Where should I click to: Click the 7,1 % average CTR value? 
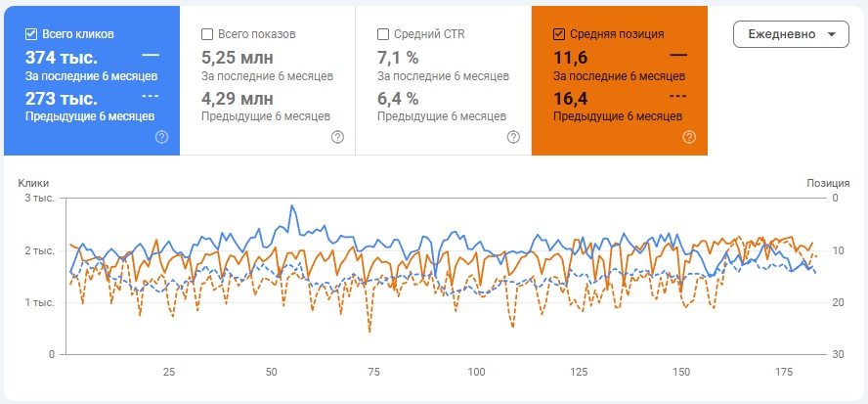coord(398,58)
